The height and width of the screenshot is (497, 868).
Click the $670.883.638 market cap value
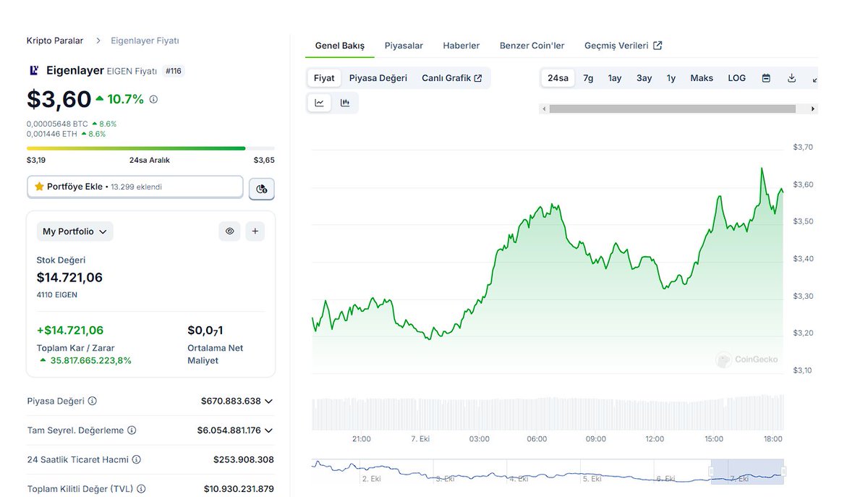pyautogui.click(x=231, y=401)
